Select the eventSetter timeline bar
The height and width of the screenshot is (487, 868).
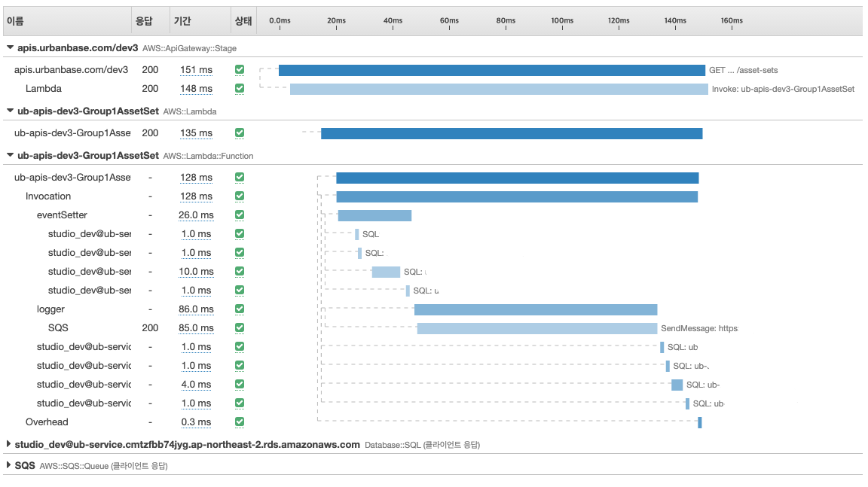point(374,215)
